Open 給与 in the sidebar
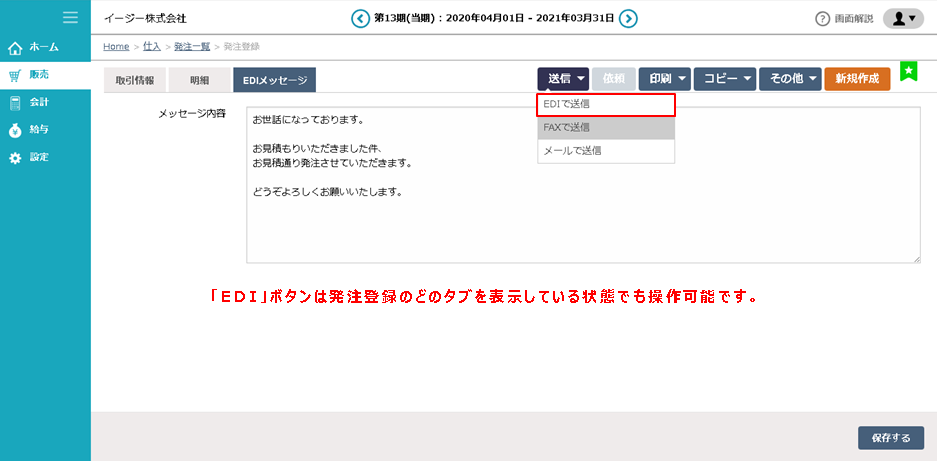Image resolution: width=937 pixels, height=461 pixels. (x=40, y=130)
